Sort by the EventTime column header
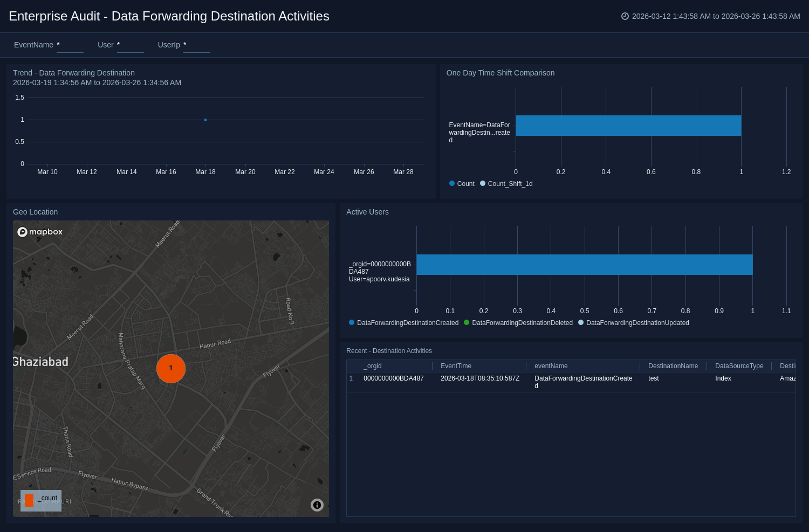Image resolution: width=809 pixels, height=532 pixels. 456,366
